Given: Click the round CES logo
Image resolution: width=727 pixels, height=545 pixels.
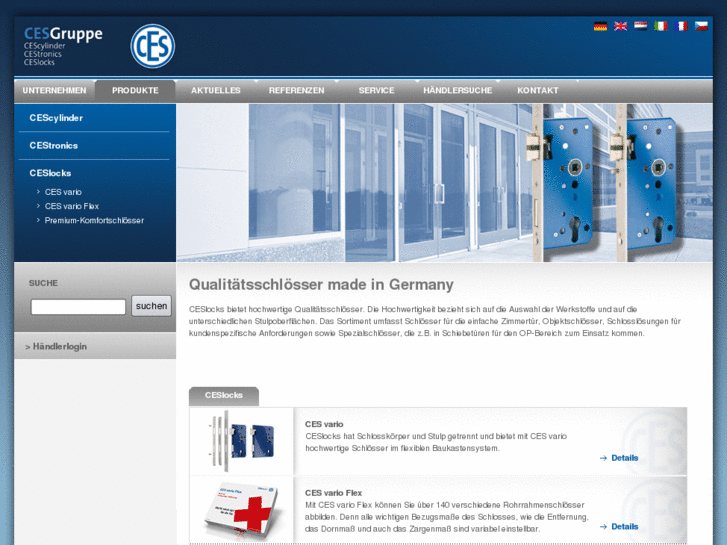Looking at the screenshot, I should pyautogui.click(x=153, y=46).
